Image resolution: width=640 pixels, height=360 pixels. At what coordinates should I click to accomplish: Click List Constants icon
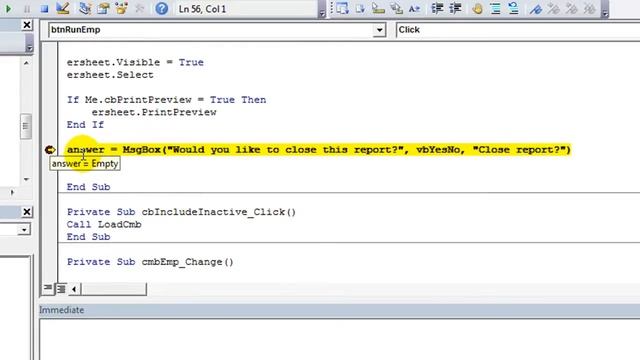360,8
